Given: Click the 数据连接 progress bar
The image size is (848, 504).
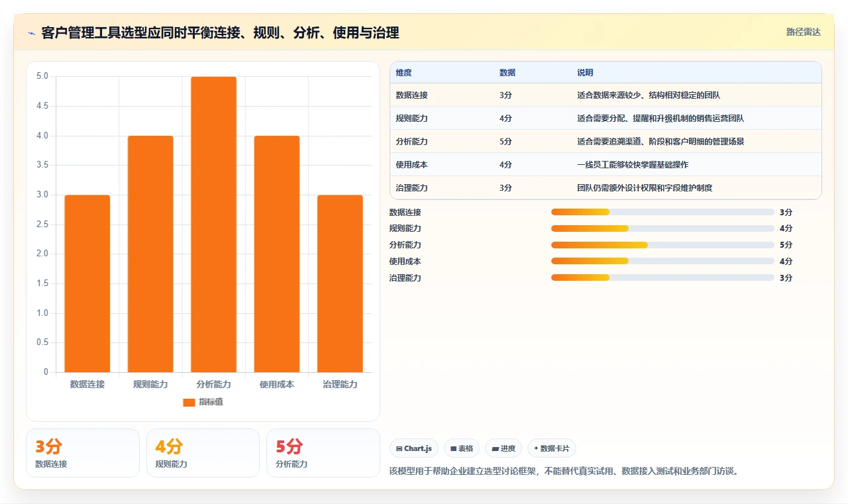Looking at the screenshot, I should [x=662, y=212].
